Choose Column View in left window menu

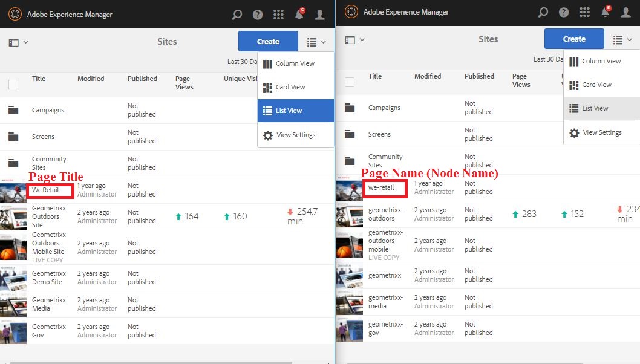296,63
